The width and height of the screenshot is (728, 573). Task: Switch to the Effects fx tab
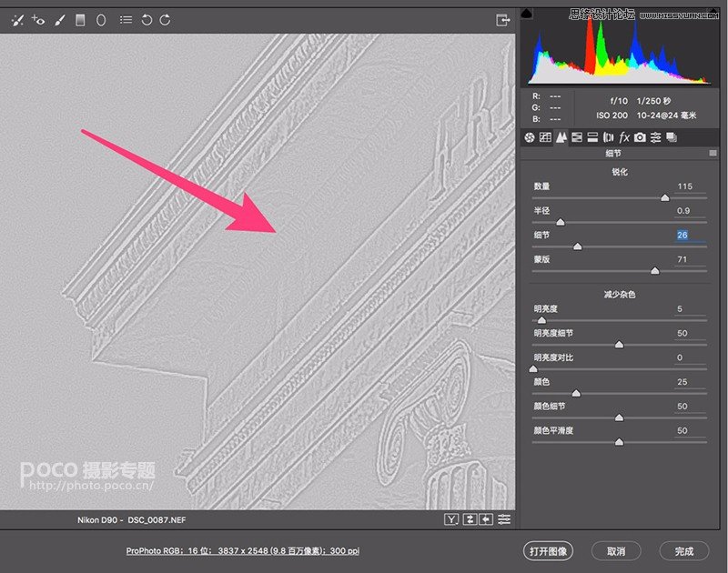624,137
